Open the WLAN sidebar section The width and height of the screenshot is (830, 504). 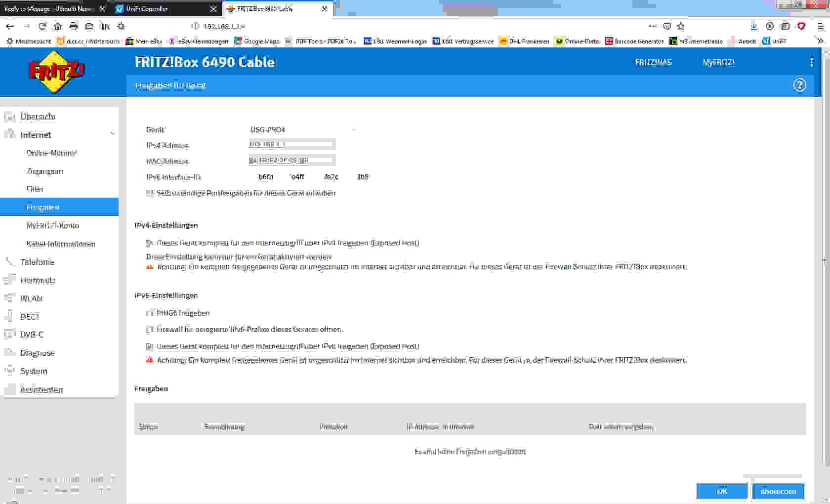(x=31, y=298)
